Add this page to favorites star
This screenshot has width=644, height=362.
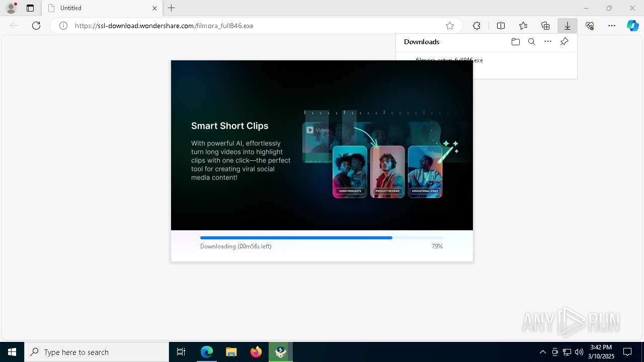click(450, 26)
